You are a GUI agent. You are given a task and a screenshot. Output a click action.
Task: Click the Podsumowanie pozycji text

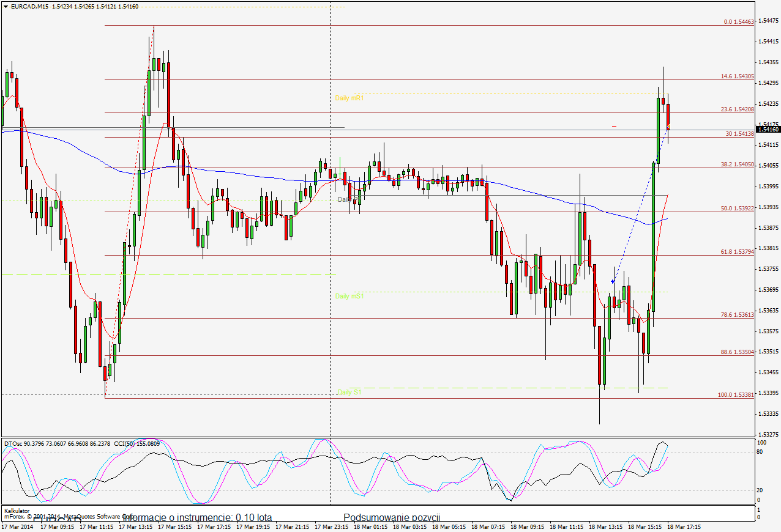[x=392, y=517]
